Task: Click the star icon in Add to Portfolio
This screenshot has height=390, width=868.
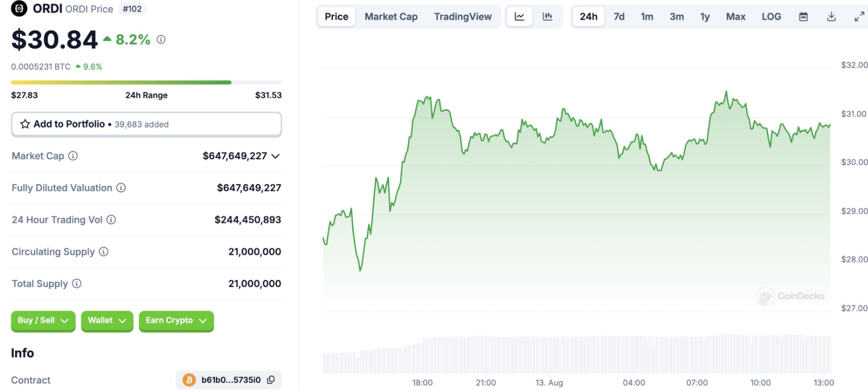Action: tap(25, 124)
